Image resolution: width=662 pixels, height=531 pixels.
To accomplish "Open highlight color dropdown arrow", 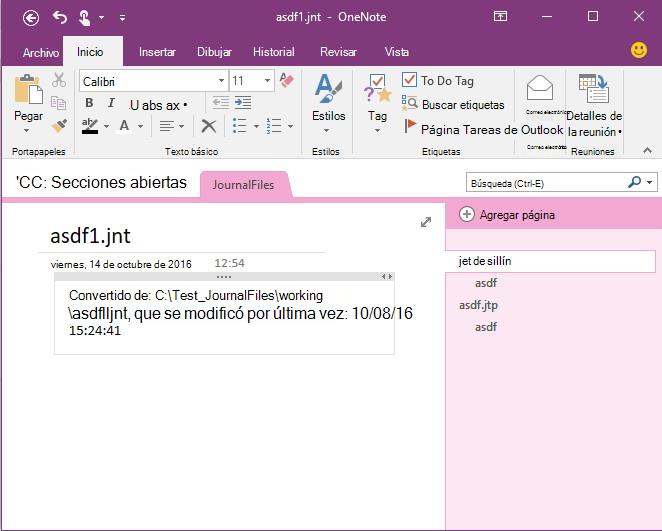I will 106,126.
